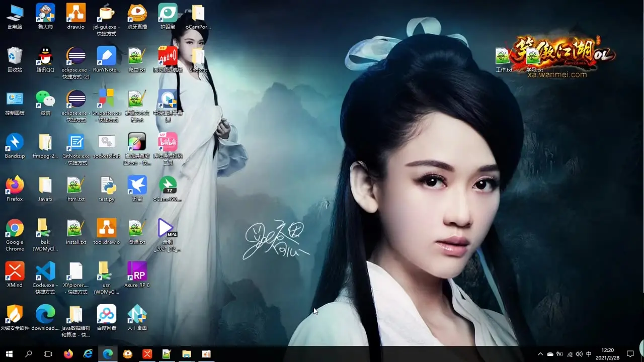Open the 同花顺远航版 desktop icon
The image size is (644, 362).
point(168,59)
